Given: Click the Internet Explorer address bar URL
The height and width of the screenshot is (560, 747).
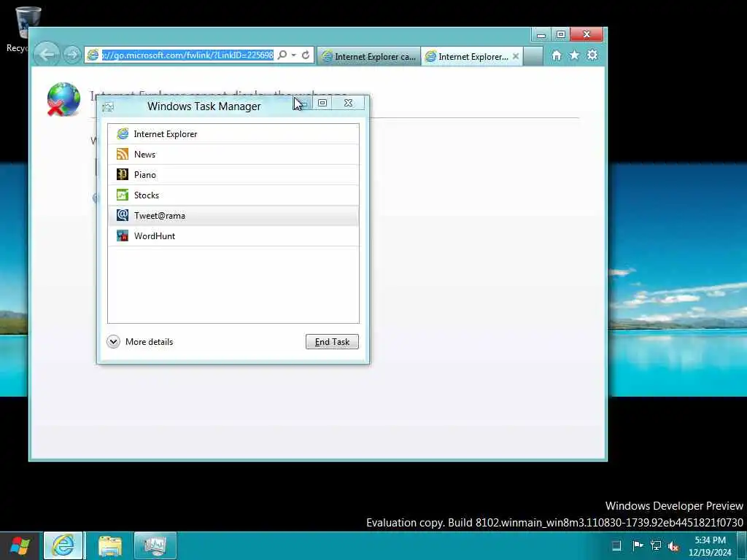Looking at the screenshot, I should 187,55.
